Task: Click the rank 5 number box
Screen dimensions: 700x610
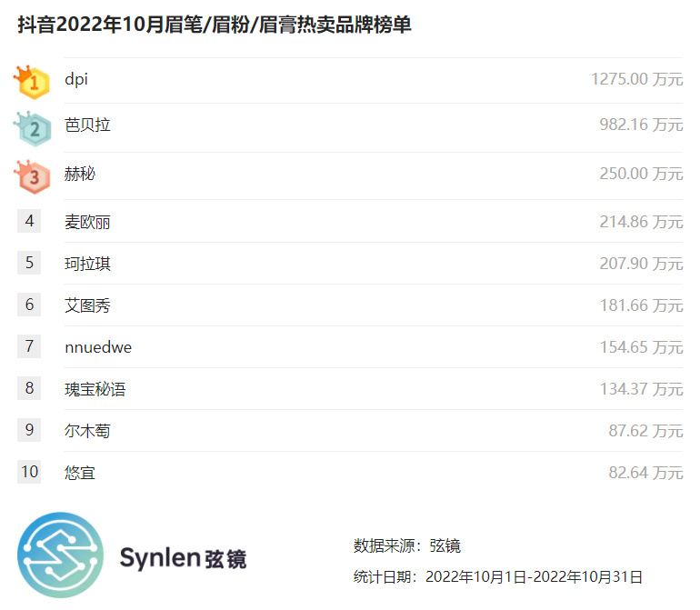Action: tap(29, 263)
